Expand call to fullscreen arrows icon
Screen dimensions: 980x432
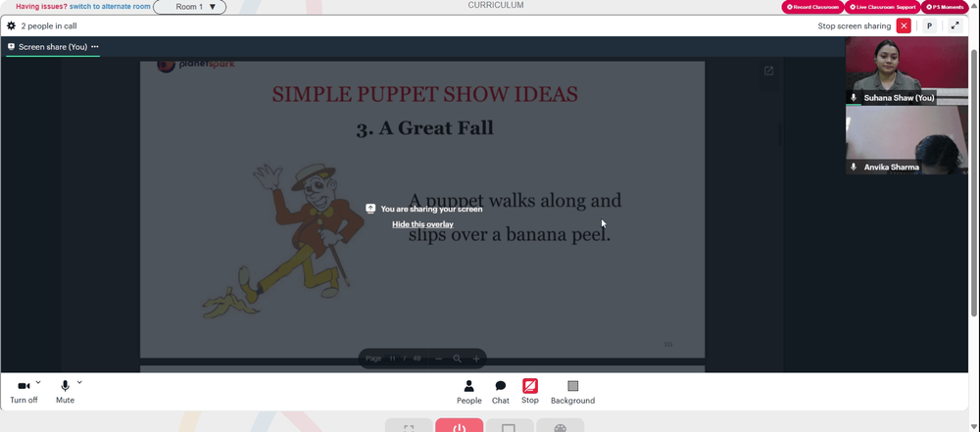tap(955, 25)
